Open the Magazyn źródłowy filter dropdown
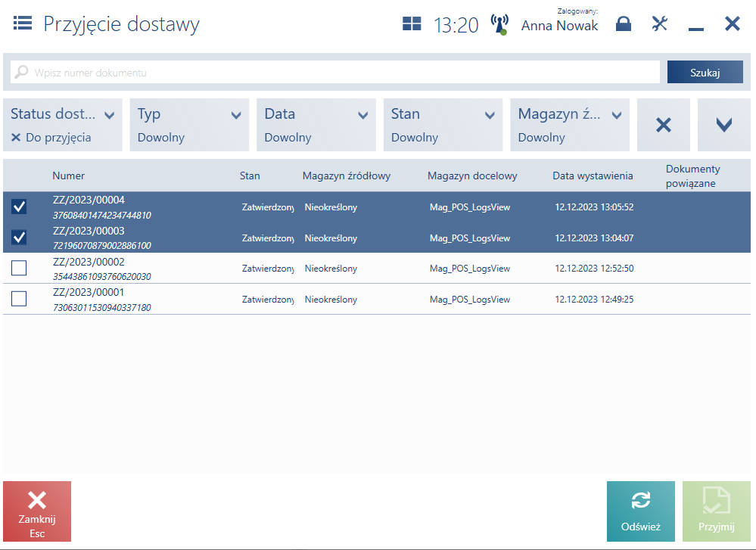 tap(570, 125)
